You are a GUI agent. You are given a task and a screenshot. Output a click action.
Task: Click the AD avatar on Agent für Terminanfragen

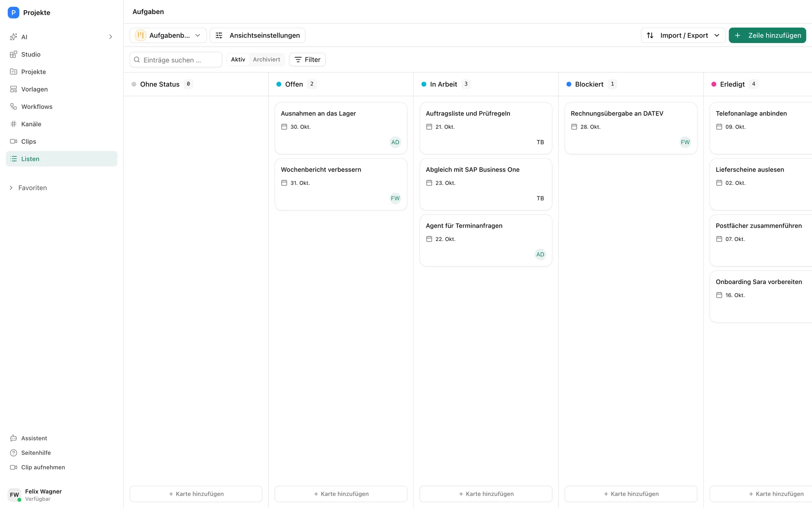(540, 254)
